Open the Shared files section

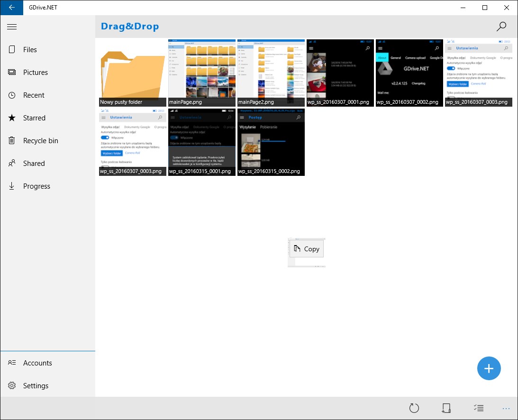pyautogui.click(x=34, y=163)
